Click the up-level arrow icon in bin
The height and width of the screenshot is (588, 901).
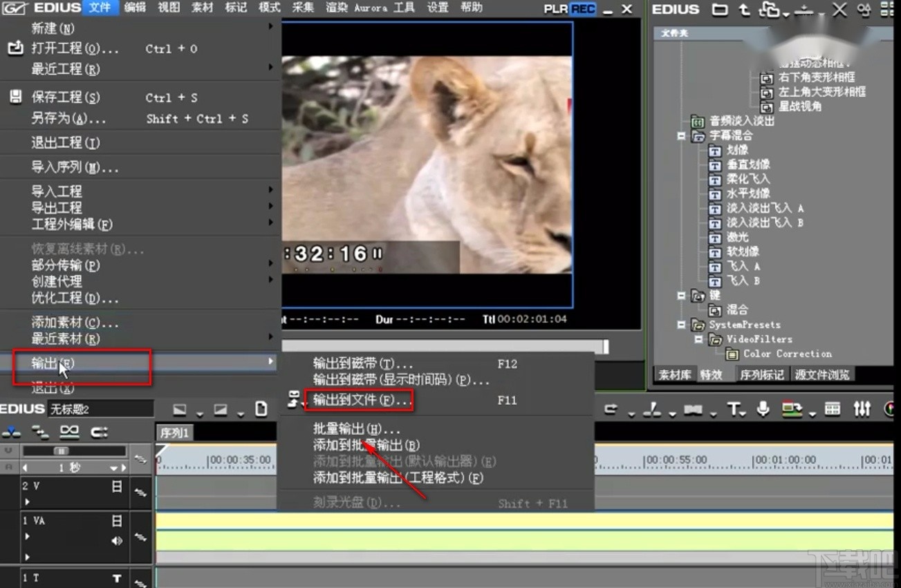point(745,10)
